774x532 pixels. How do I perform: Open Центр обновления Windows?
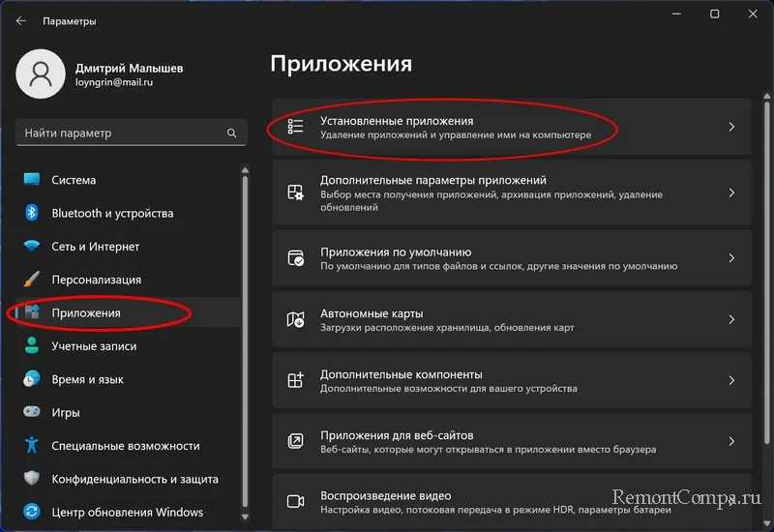tap(128, 512)
